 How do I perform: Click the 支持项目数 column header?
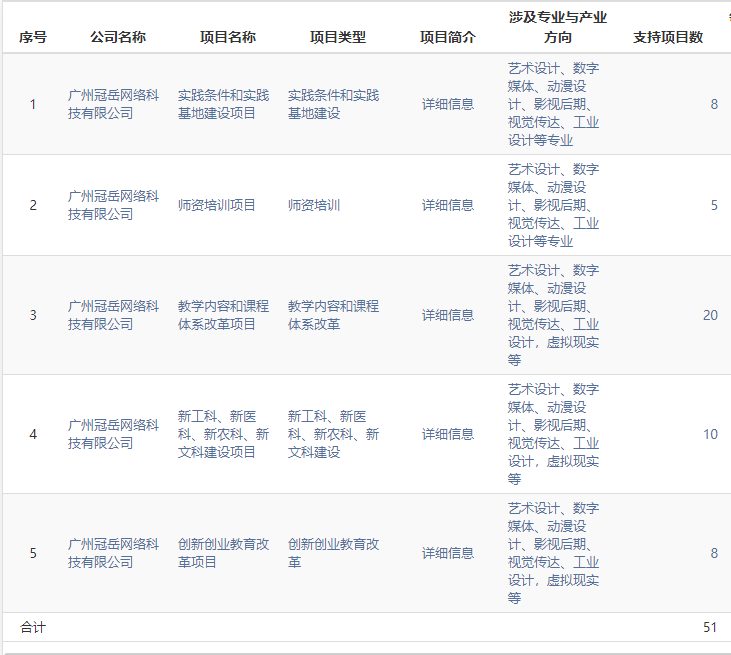[x=668, y=37]
